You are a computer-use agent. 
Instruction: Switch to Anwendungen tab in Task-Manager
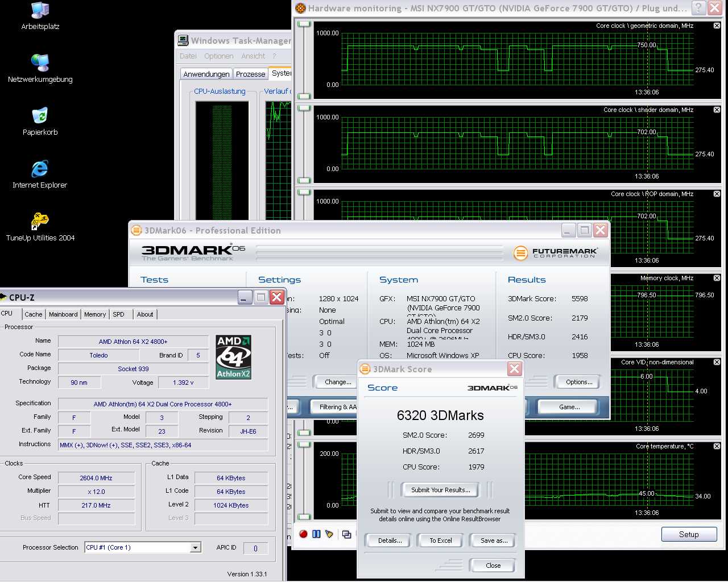(206, 74)
